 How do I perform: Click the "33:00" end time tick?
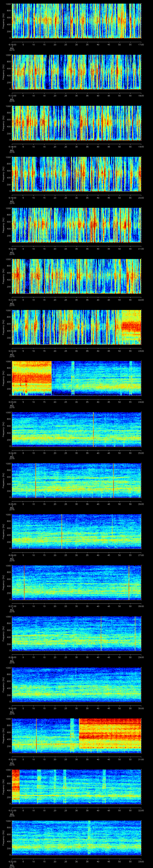coord(141,861)
